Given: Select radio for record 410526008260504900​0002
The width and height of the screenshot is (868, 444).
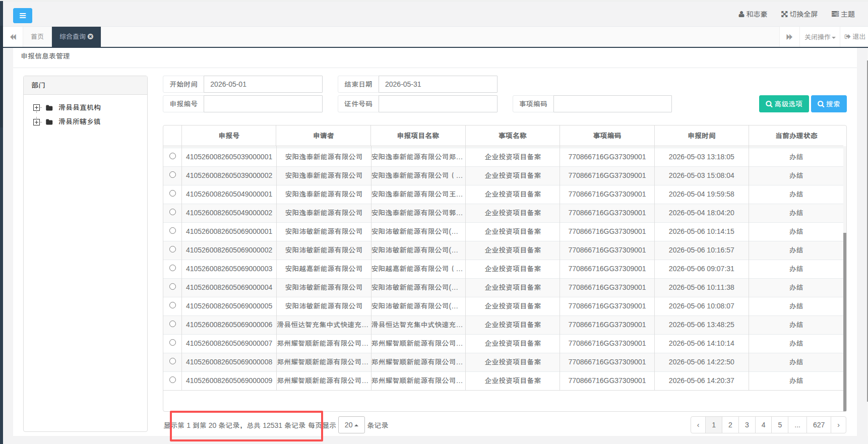Looking at the screenshot, I should point(172,212).
